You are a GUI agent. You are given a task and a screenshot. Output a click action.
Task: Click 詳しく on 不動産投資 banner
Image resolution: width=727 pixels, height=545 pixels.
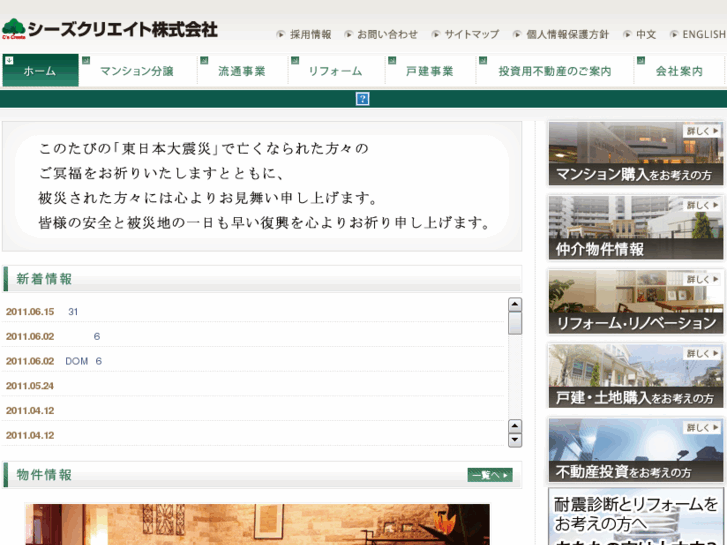(x=702, y=428)
